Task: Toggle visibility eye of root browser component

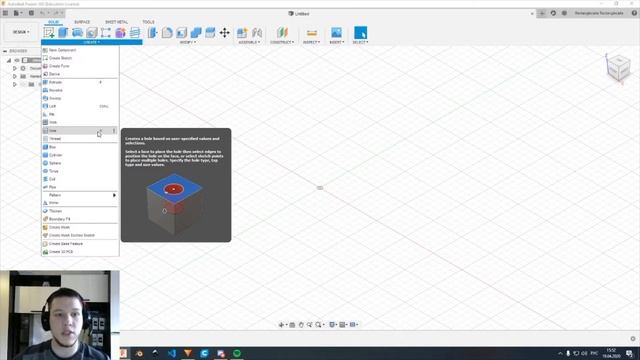Action: (17, 60)
